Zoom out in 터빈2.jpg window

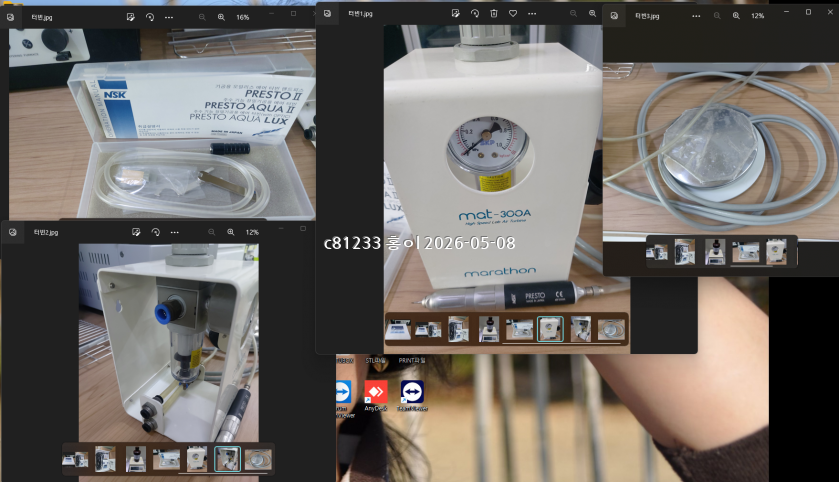[211, 232]
